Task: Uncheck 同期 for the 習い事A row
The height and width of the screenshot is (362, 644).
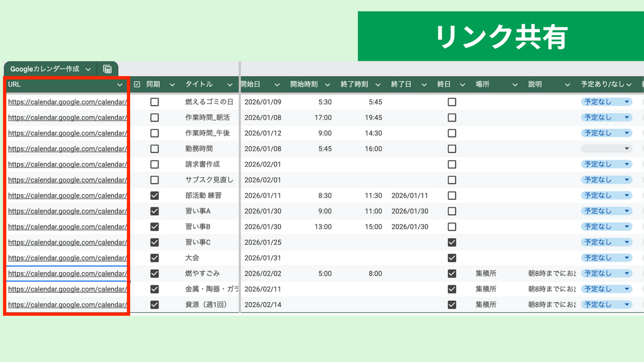Action: 155,211
